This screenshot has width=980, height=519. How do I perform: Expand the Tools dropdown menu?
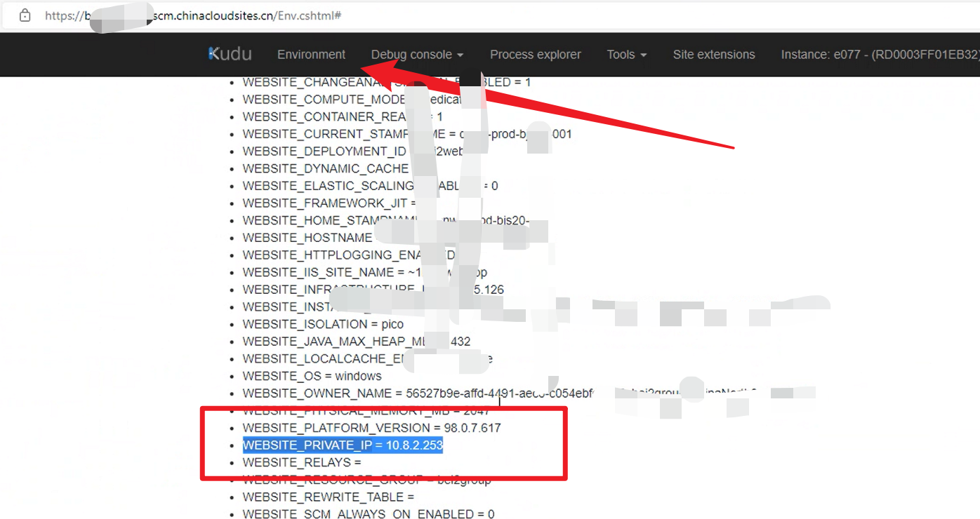coord(626,54)
